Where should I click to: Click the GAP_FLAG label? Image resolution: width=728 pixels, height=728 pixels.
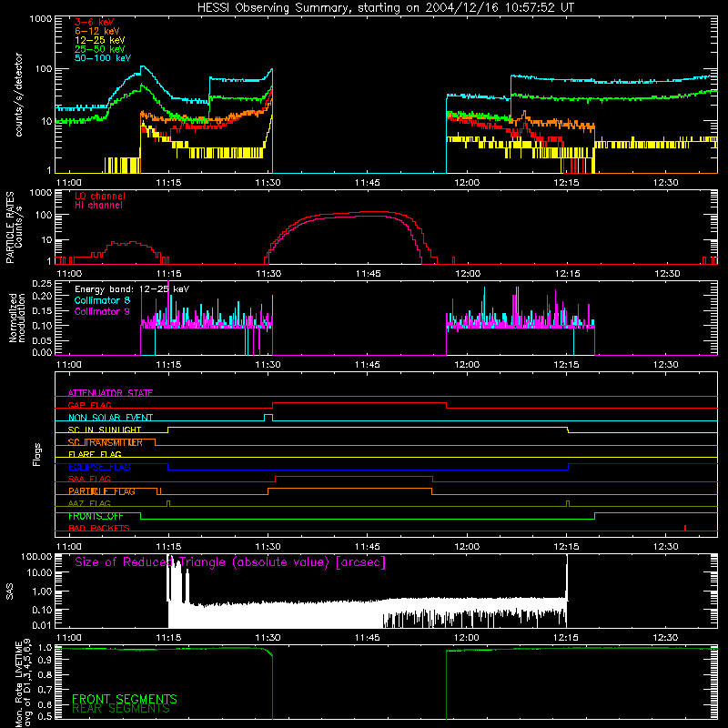pos(89,405)
